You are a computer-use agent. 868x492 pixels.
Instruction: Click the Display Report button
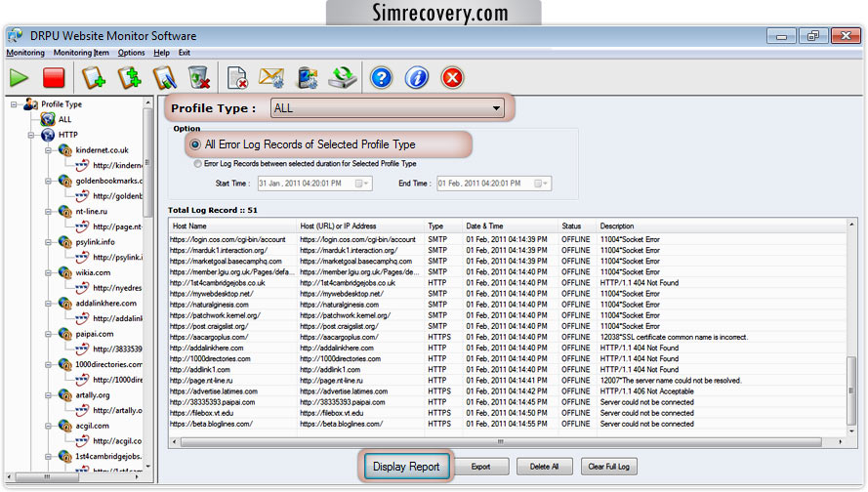click(x=406, y=467)
